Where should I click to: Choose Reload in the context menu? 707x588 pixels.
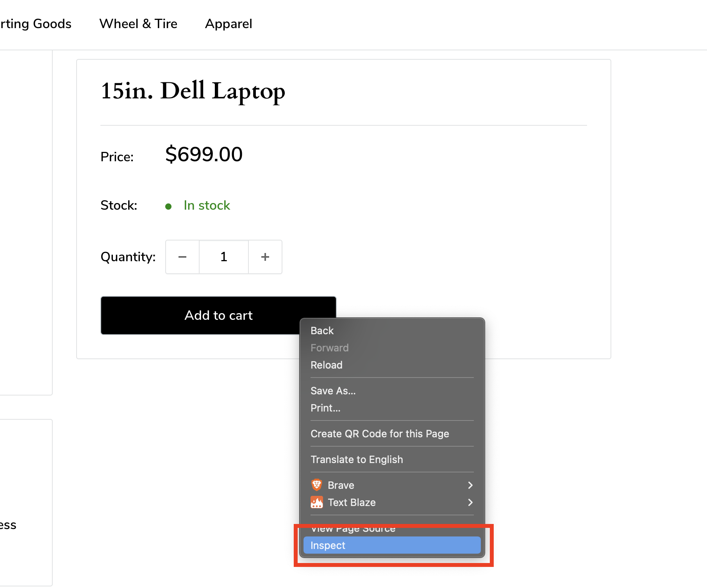392,365
